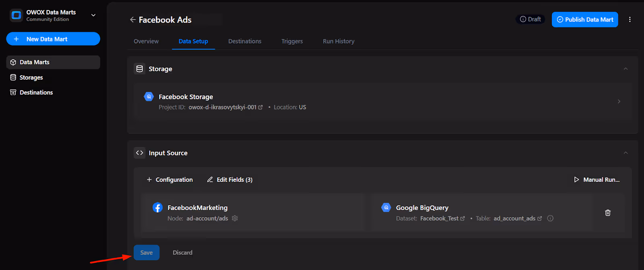Collapse the Input Source section
The width and height of the screenshot is (644, 270).
625,153
